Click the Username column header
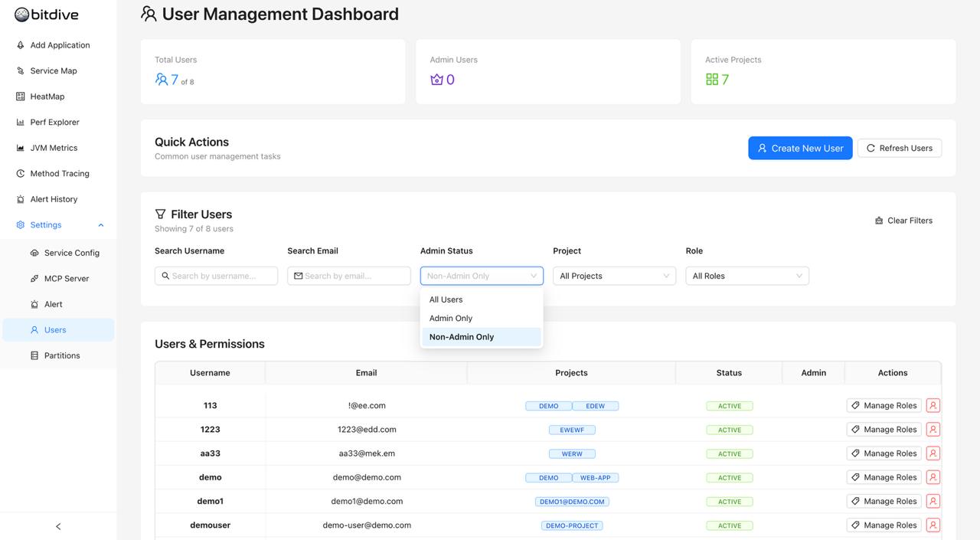Image resolution: width=980 pixels, height=540 pixels. [210, 373]
